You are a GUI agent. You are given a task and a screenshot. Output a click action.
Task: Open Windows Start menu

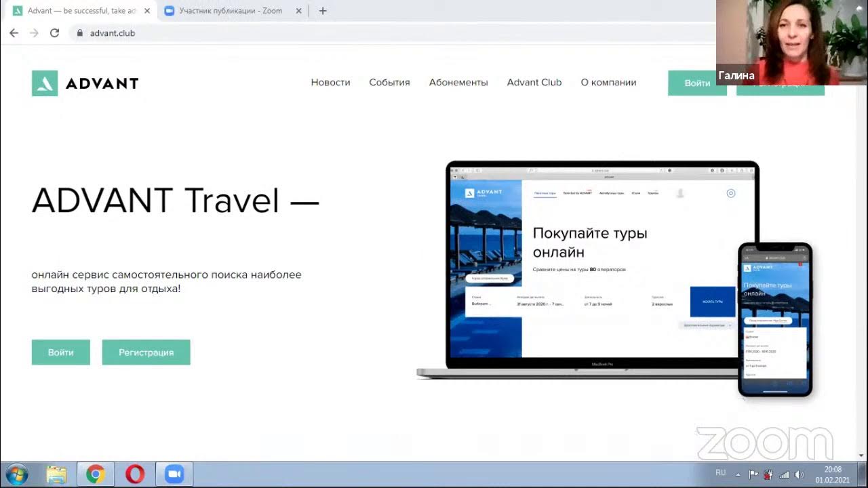(16, 474)
